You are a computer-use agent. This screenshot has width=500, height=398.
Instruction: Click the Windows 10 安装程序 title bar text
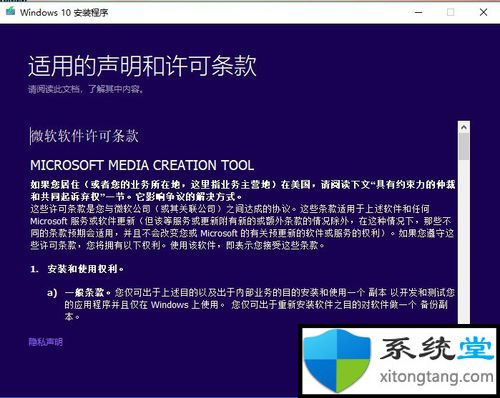click(x=64, y=13)
